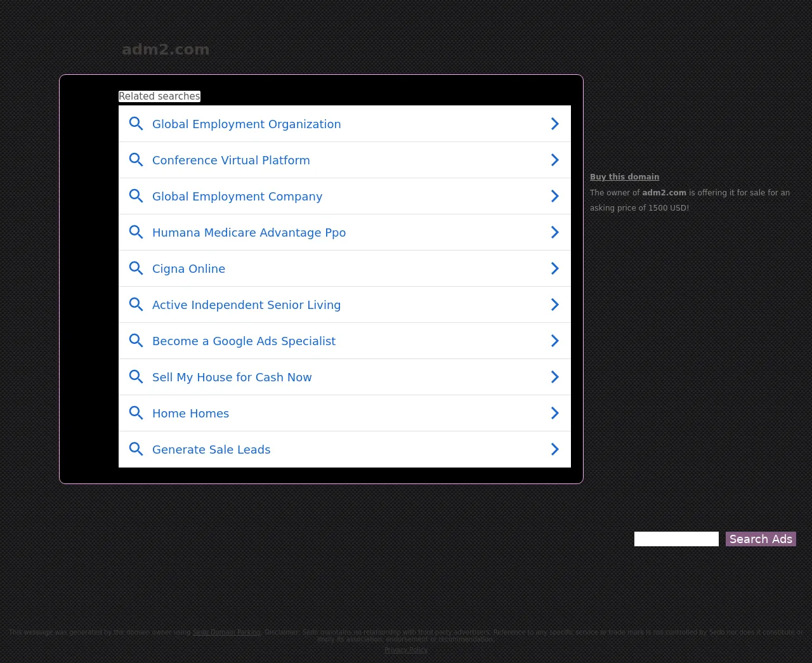Click the Related searches label

[x=159, y=96]
